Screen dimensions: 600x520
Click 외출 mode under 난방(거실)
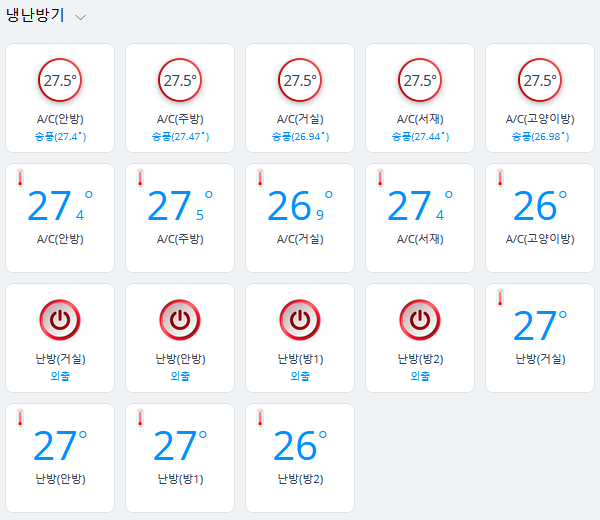click(x=60, y=376)
